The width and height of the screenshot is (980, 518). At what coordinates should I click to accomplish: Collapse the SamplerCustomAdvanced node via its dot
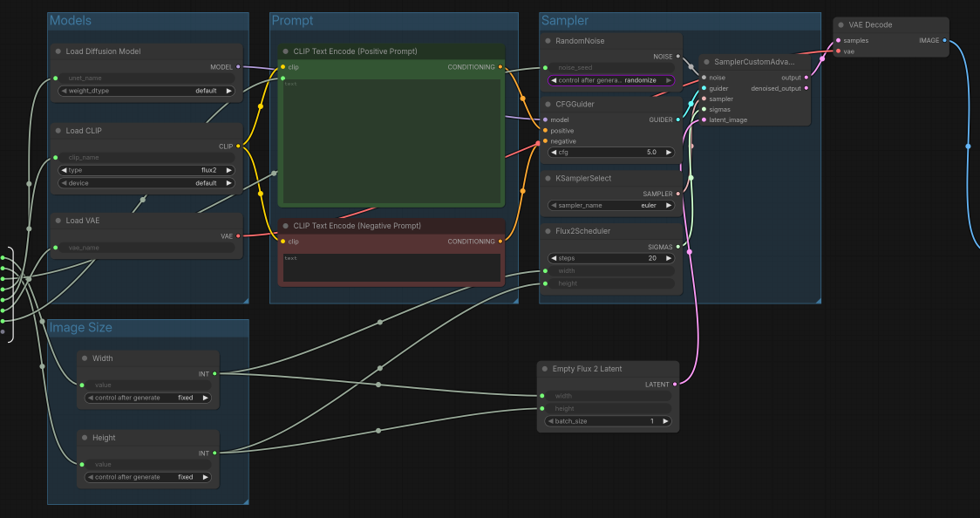(707, 62)
